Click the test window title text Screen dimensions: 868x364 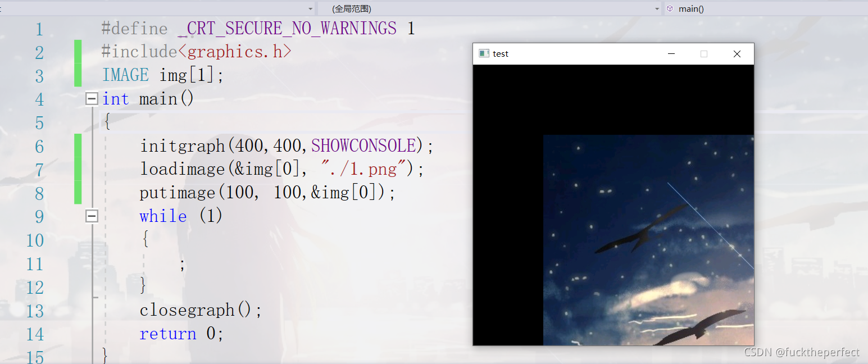point(501,54)
